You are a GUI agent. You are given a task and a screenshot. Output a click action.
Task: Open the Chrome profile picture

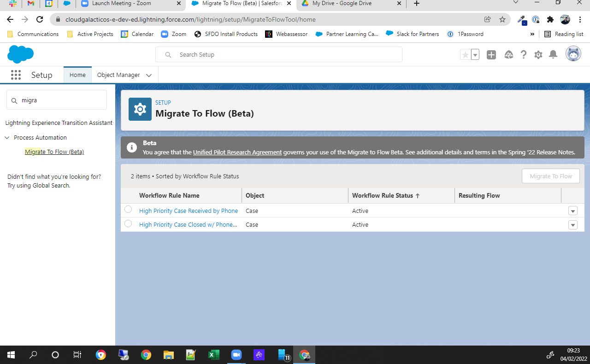[x=565, y=19]
